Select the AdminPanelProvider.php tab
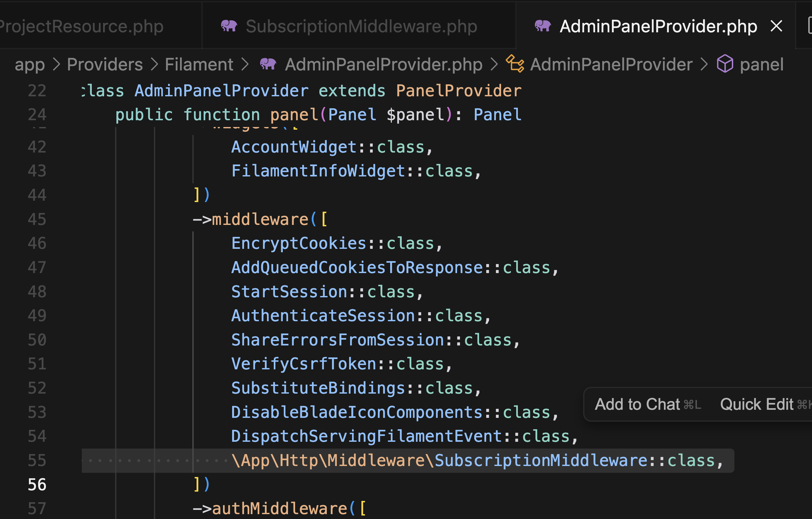The height and width of the screenshot is (519, 812). (x=658, y=26)
